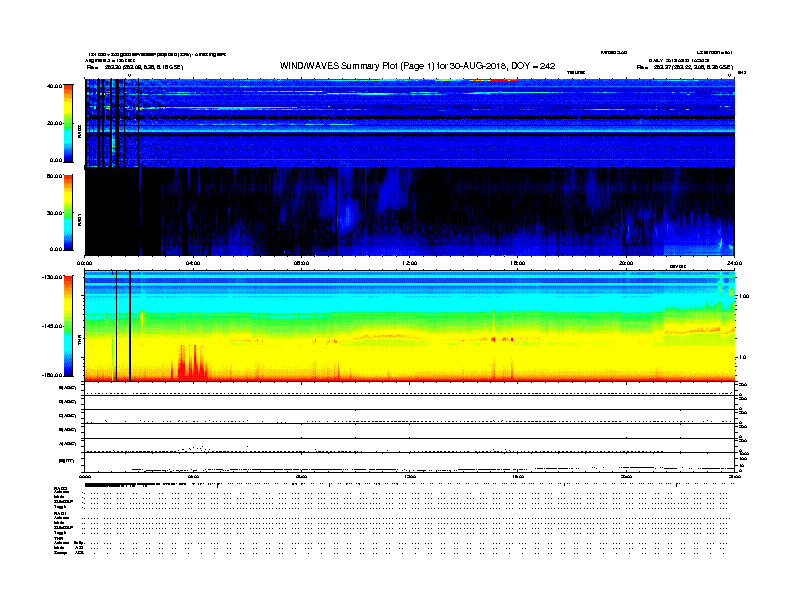
Task: Click the 24:00 tick label under RAD1 spectrogram
Action: (734, 263)
